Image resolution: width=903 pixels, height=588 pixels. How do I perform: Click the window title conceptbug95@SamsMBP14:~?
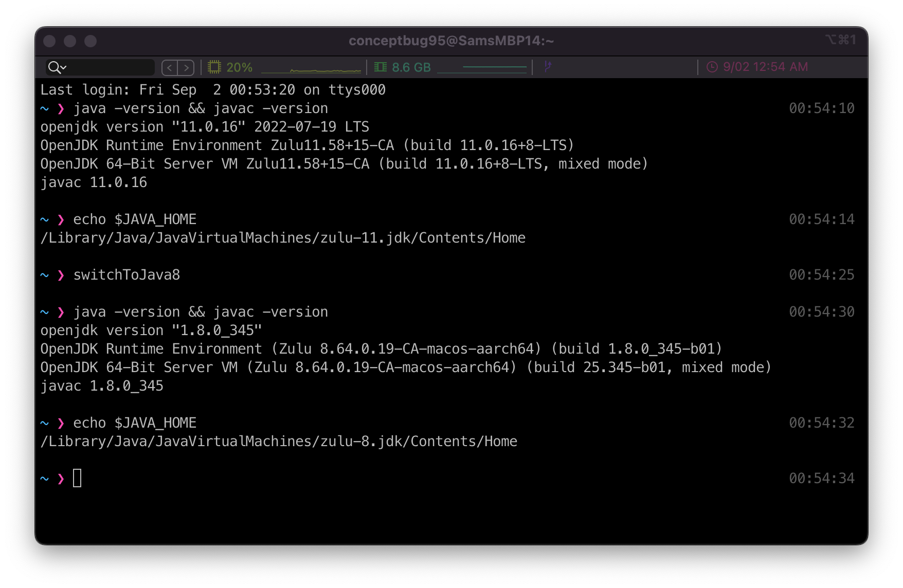[451, 41]
